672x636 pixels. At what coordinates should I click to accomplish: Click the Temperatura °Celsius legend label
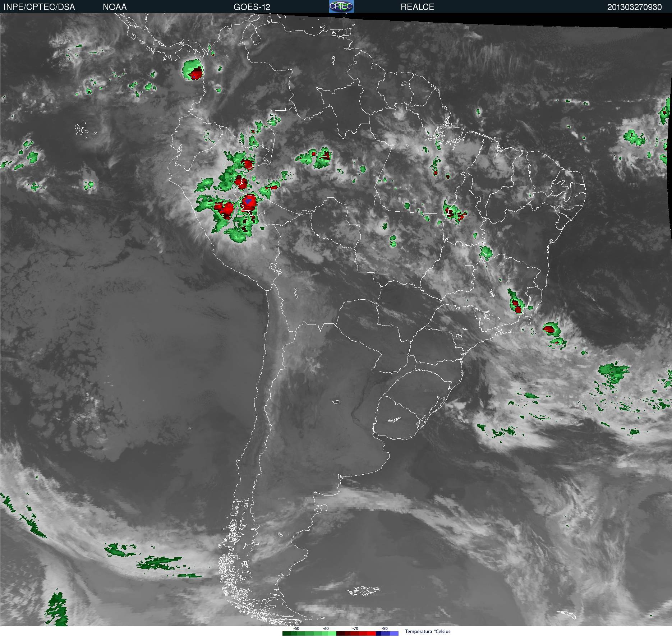(428, 631)
